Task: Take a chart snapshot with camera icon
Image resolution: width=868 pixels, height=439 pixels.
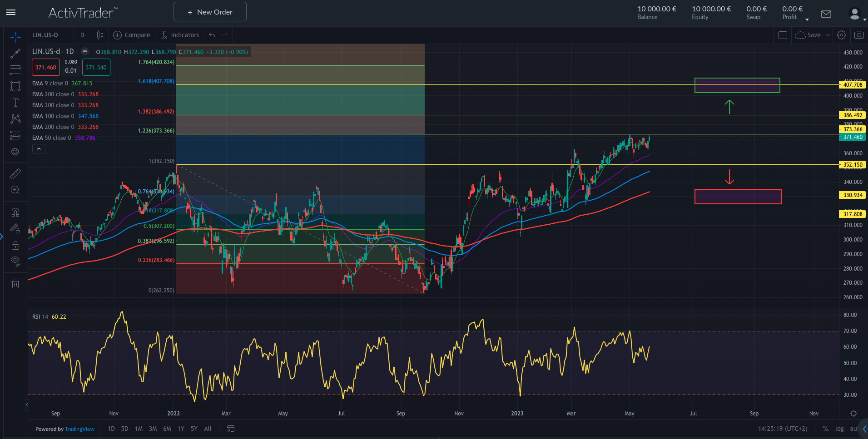Action: tap(858, 35)
